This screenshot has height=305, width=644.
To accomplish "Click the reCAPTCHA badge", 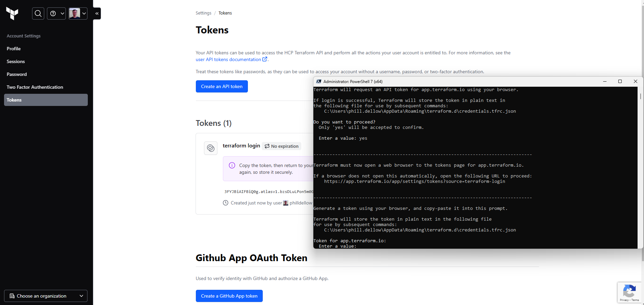I will (x=629, y=292).
